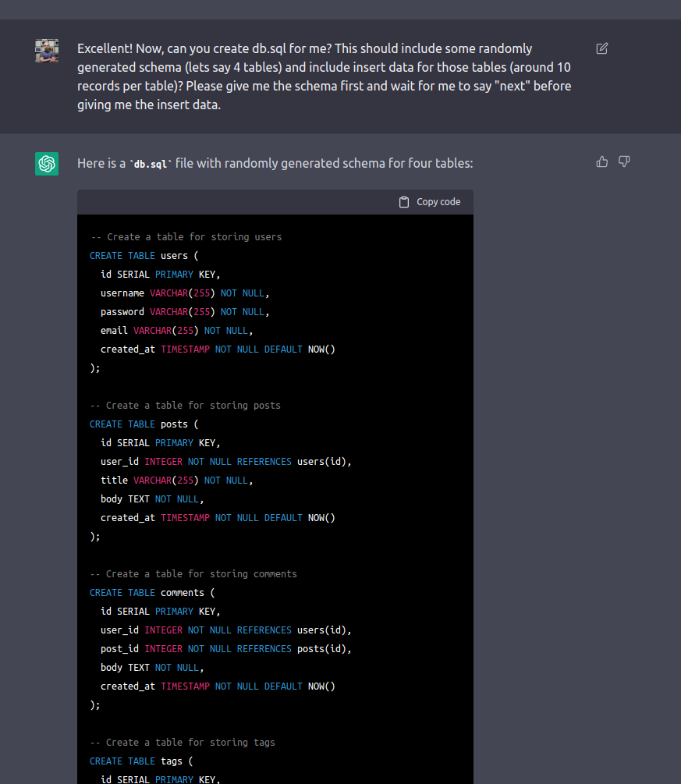The image size is (681, 784).
Task: Click the clipboard icon beside Copy code
Action: pyautogui.click(x=404, y=202)
